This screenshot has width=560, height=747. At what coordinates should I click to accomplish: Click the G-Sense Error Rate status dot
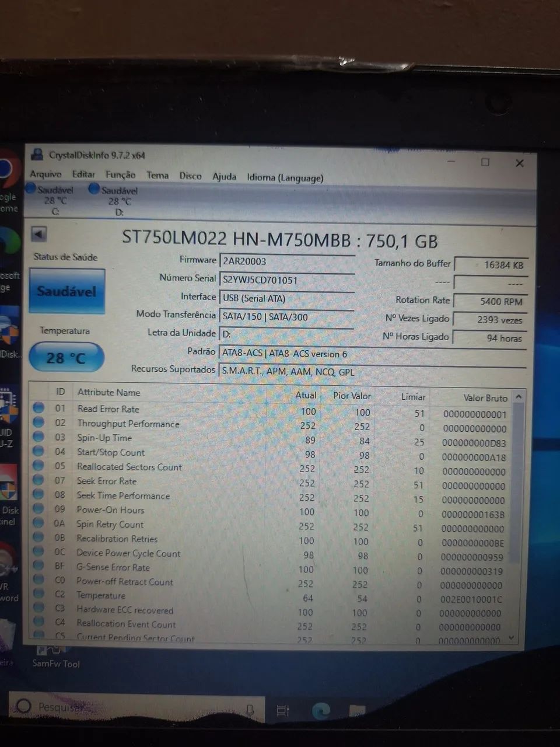[x=38, y=566]
